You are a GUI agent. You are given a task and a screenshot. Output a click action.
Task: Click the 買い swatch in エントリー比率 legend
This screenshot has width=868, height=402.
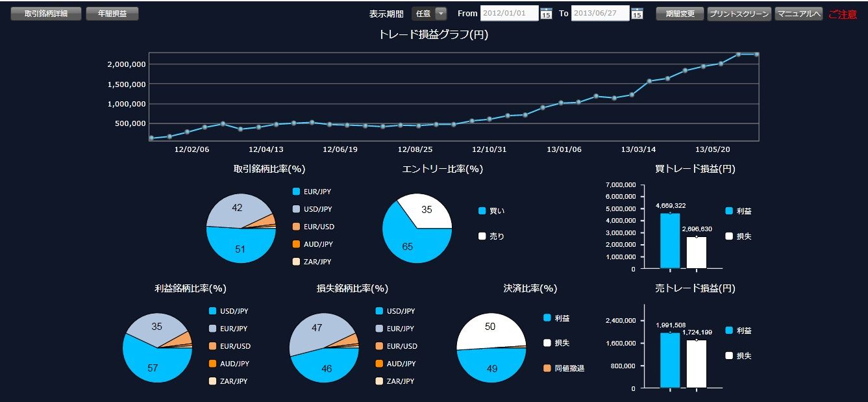pos(482,211)
